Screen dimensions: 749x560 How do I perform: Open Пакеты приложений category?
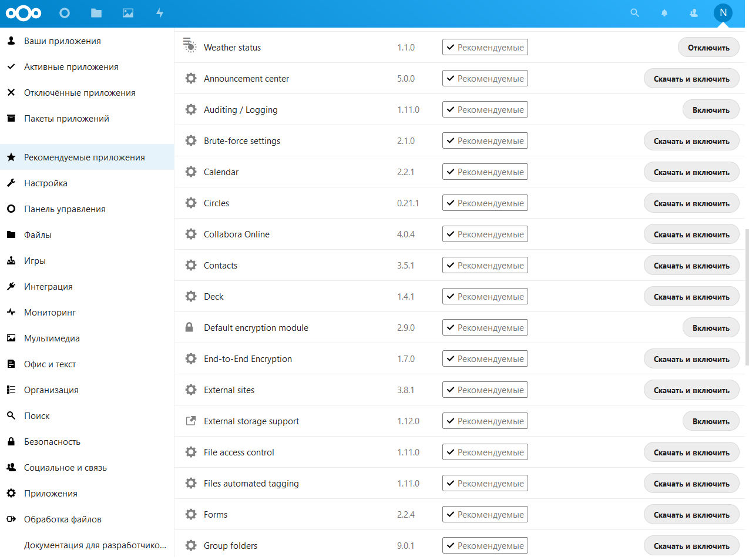(87, 119)
